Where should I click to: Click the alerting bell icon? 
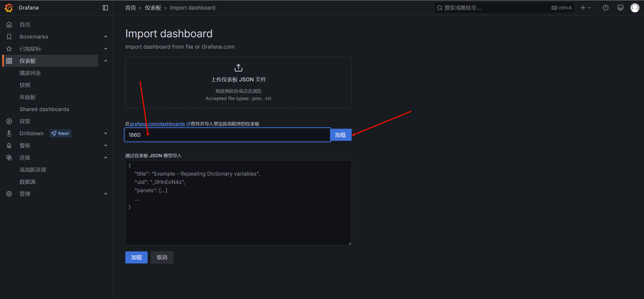(x=9, y=146)
